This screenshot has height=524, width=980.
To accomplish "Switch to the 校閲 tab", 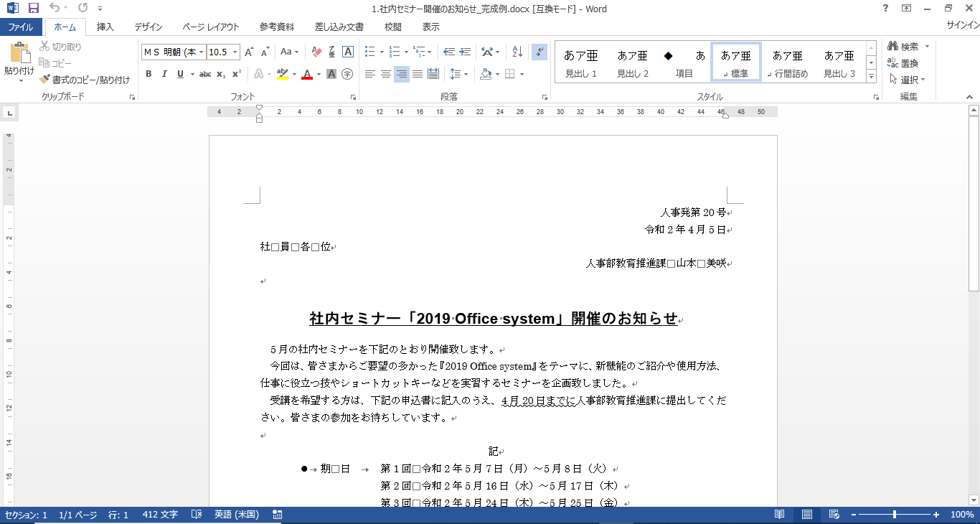I will (x=393, y=27).
